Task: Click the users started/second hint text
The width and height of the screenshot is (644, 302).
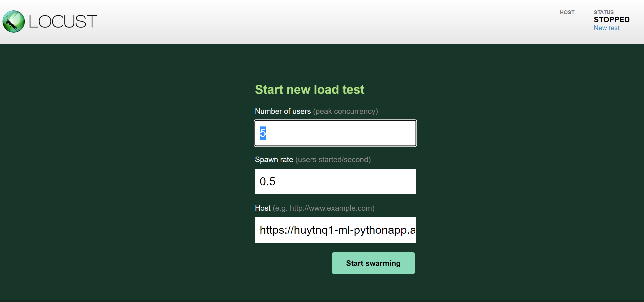Action: click(x=333, y=160)
